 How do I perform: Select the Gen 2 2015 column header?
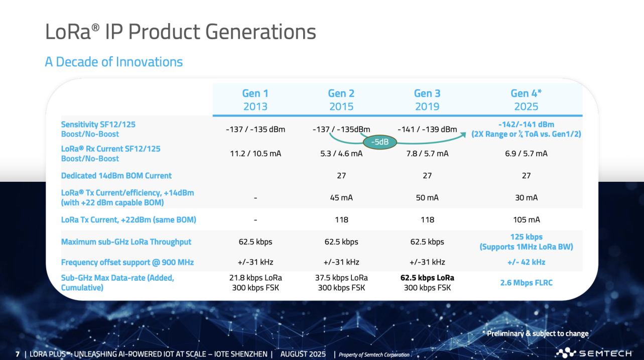pos(341,99)
